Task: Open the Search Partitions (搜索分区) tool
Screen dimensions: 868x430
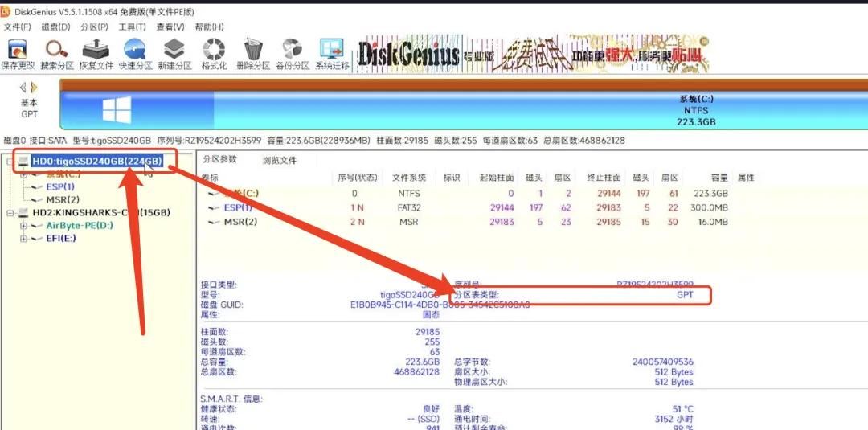Action: (x=56, y=54)
